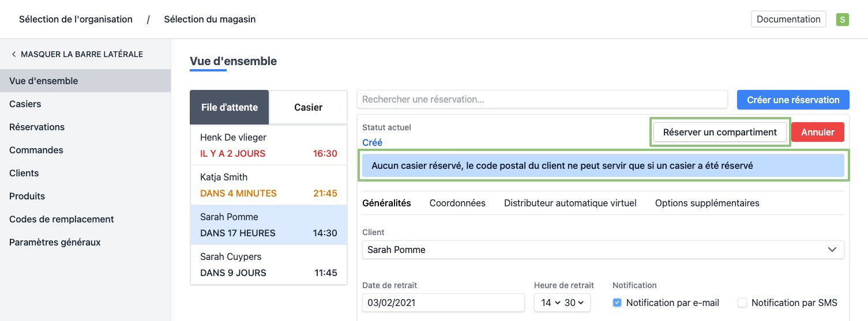Click the green S user avatar icon
This screenshot has height=321, width=868.
842,20
